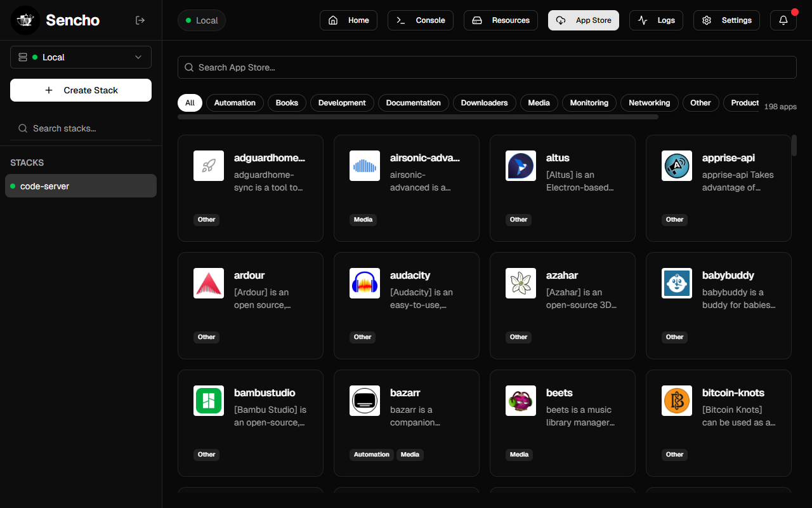This screenshot has width=812, height=508.
Task: Click the Search stacks field
Action: 81,128
